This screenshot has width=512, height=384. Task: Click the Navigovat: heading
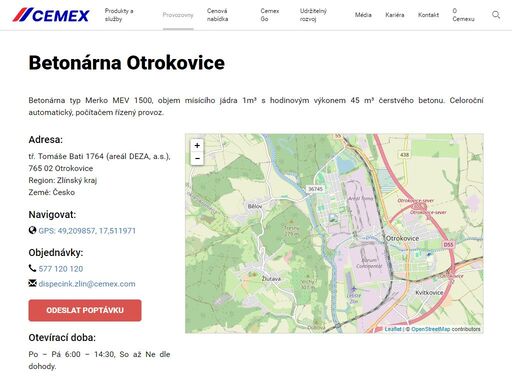(x=52, y=215)
